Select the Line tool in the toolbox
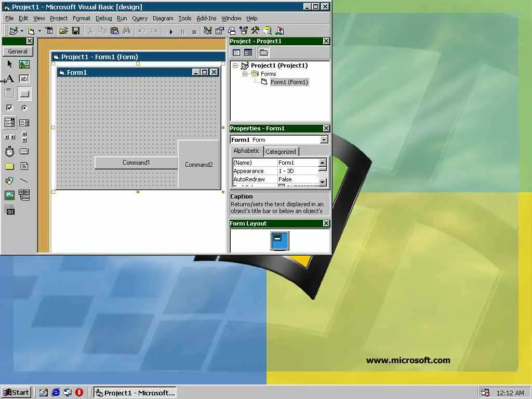The image size is (532, 399). (x=24, y=180)
